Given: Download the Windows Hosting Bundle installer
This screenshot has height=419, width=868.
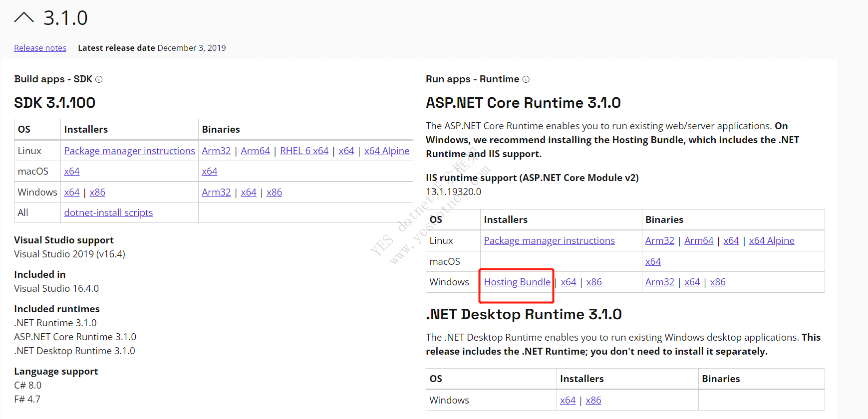Looking at the screenshot, I should 517,282.
